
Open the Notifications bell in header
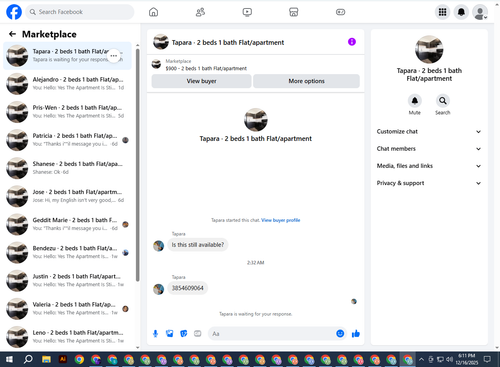point(461,12)
